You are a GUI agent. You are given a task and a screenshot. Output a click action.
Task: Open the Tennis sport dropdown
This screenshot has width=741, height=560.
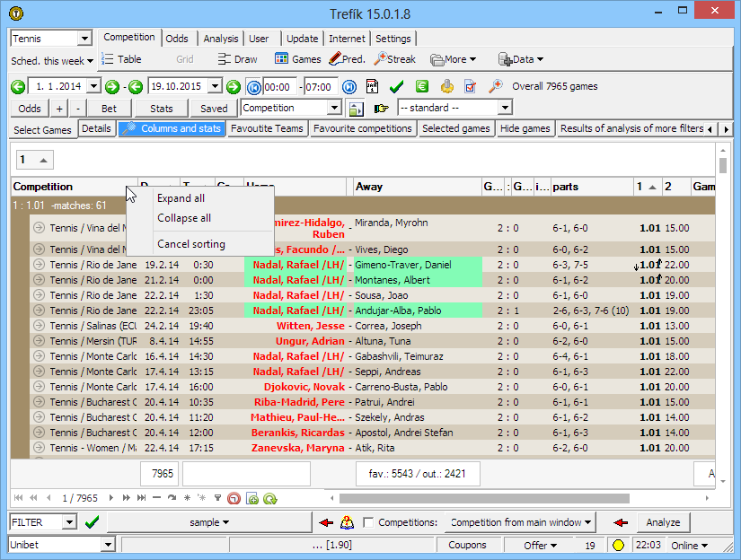pyautogui.click(x=84, y=39)
